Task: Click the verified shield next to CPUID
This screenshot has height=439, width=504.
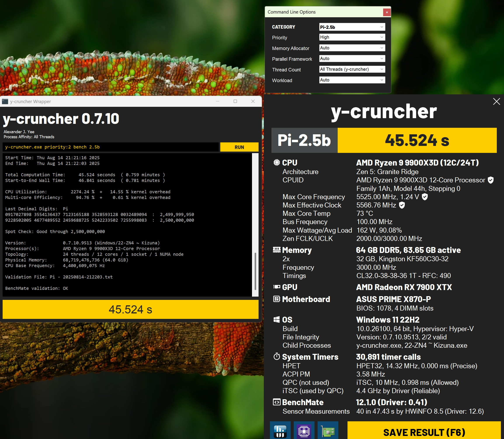Action: 490,180
